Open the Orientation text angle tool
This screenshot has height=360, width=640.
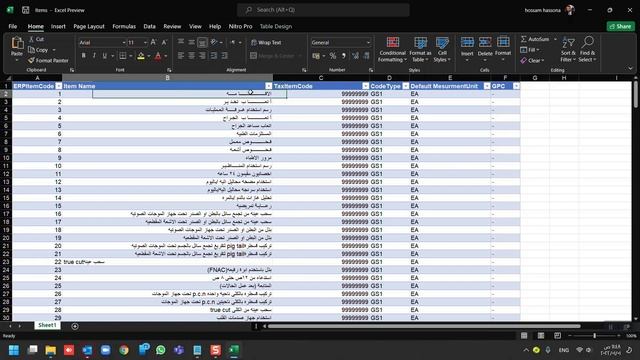tap(214, 42)
